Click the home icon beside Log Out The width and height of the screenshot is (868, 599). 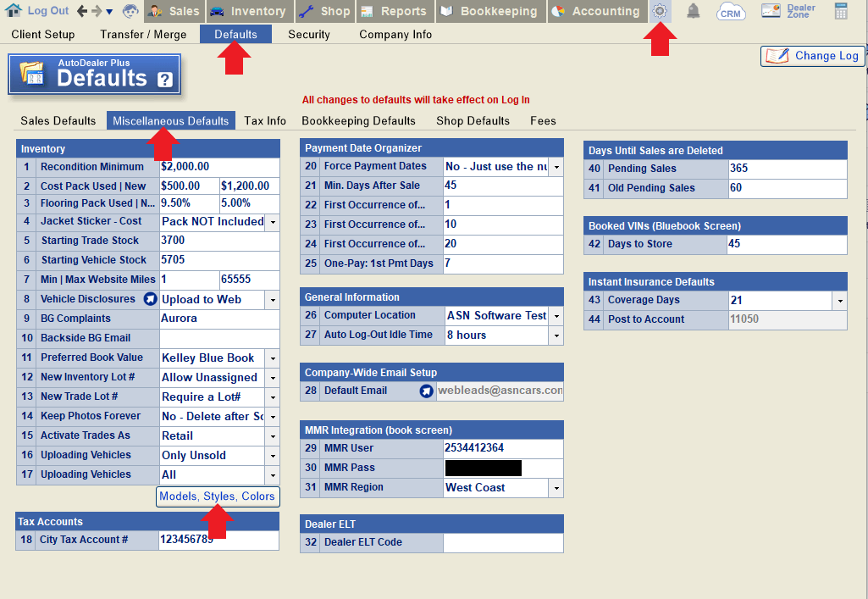pos(14,10)
